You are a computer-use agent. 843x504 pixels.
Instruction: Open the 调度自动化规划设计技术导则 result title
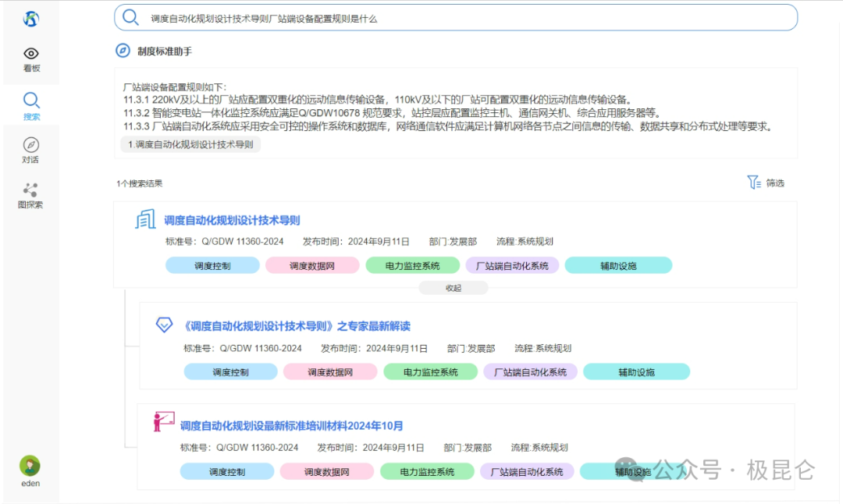click(232, 220)
